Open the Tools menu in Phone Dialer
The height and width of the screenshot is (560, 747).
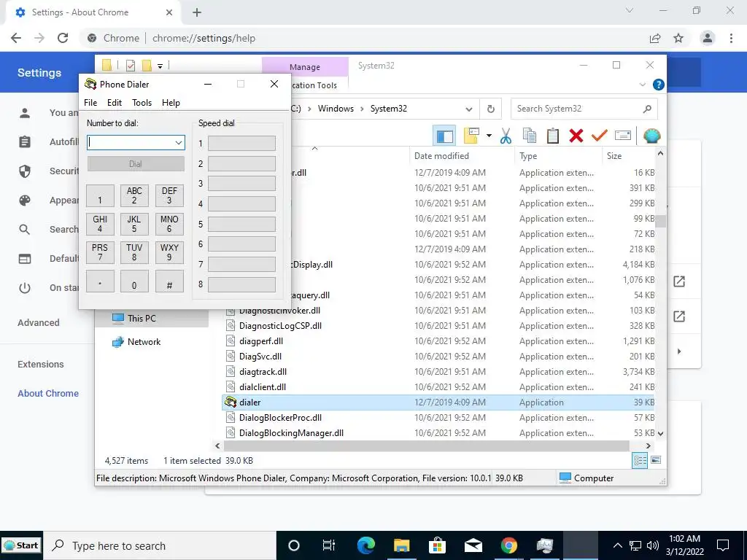(142, 103)
